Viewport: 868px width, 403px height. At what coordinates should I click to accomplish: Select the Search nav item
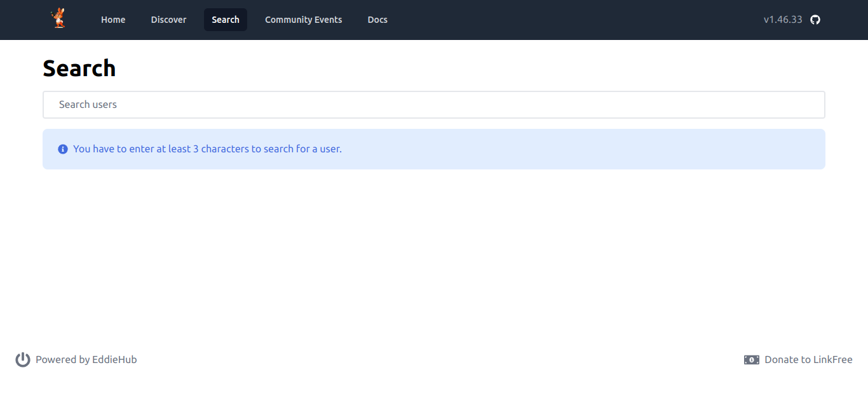click(226, 20)
